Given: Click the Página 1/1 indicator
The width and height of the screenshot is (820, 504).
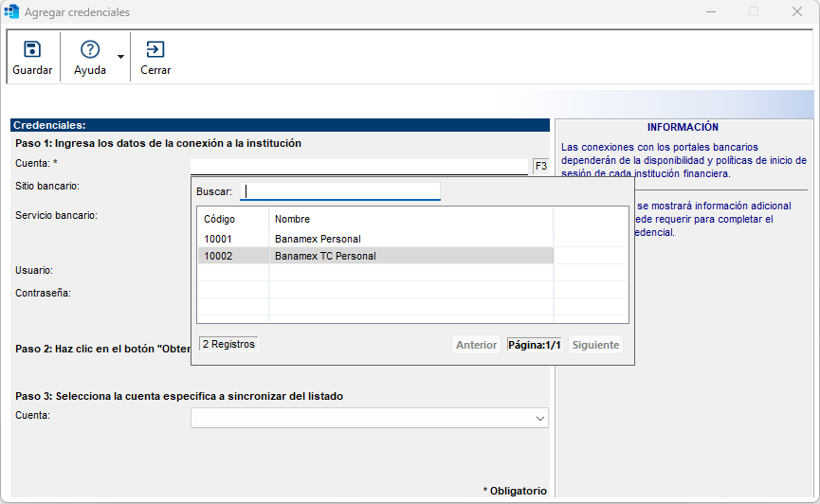Looking at the screenshot, I should point(535,345).
